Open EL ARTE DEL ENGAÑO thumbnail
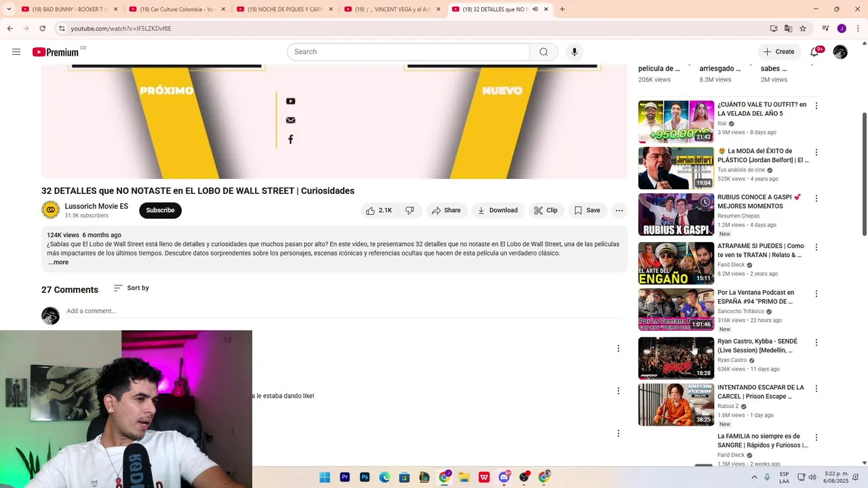Image resolution: width=868 pixels, height=488 pixels. pos(676,263)
